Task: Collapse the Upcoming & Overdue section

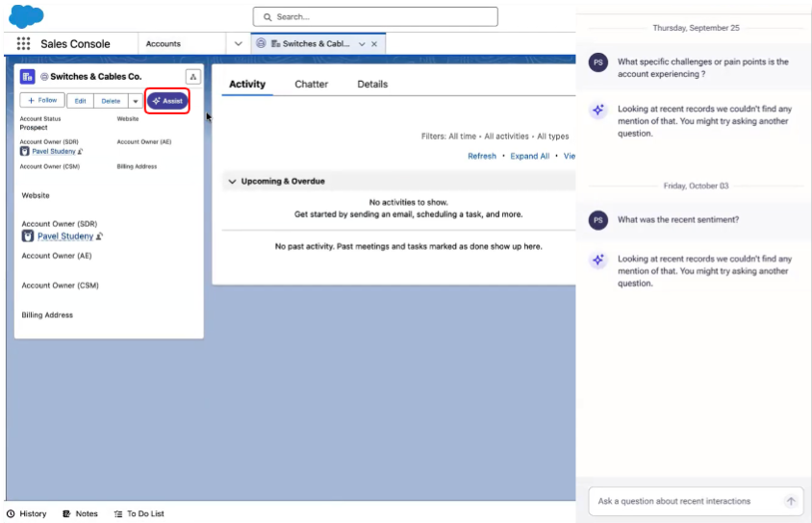Action: pos(232,182)
